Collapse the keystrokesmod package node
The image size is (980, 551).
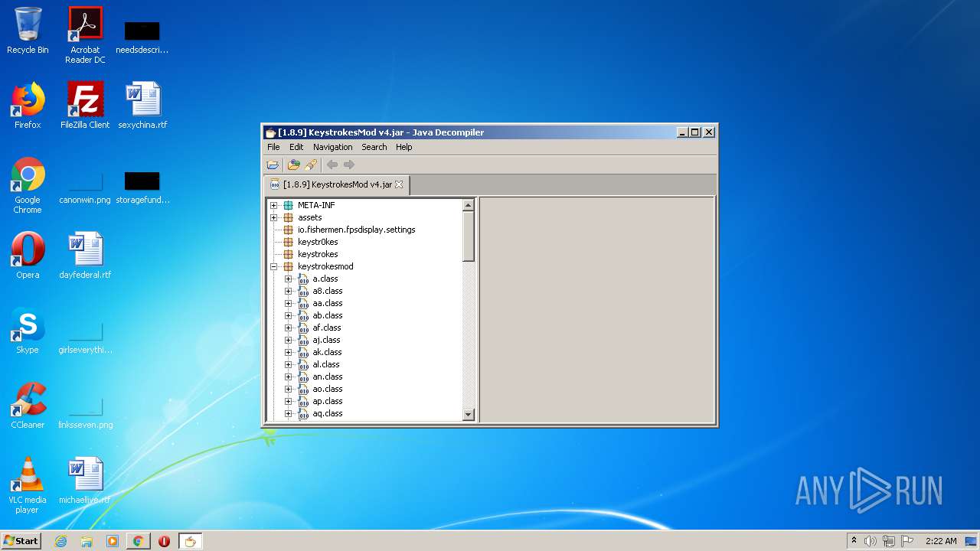pos(274,266)
